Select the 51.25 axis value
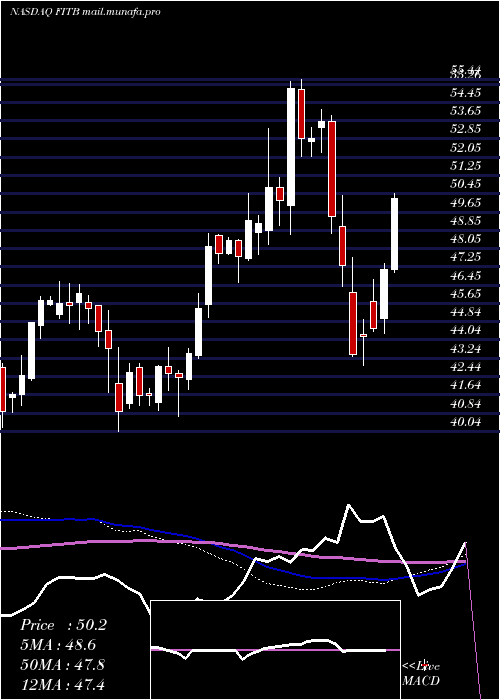Image resolution: width=500 pixels, height=700 pixels. coord(466,166)
